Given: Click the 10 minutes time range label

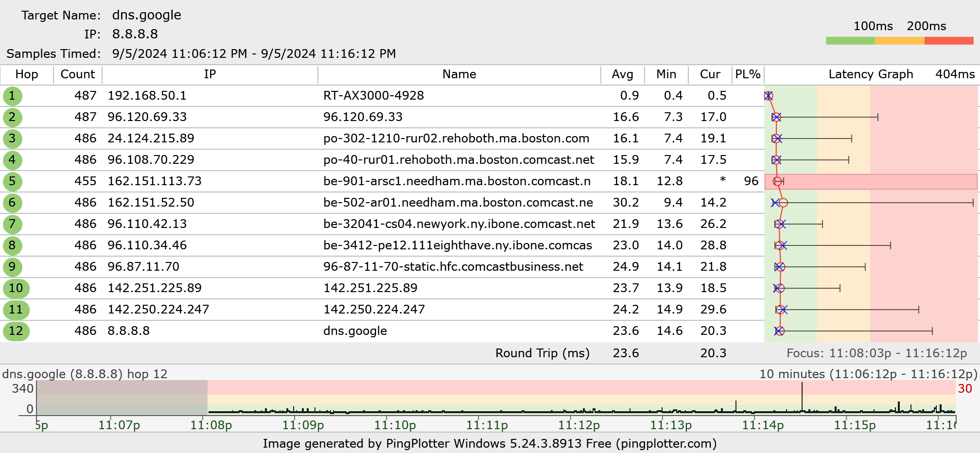Looking at the screenshot, I should point(869,374).
